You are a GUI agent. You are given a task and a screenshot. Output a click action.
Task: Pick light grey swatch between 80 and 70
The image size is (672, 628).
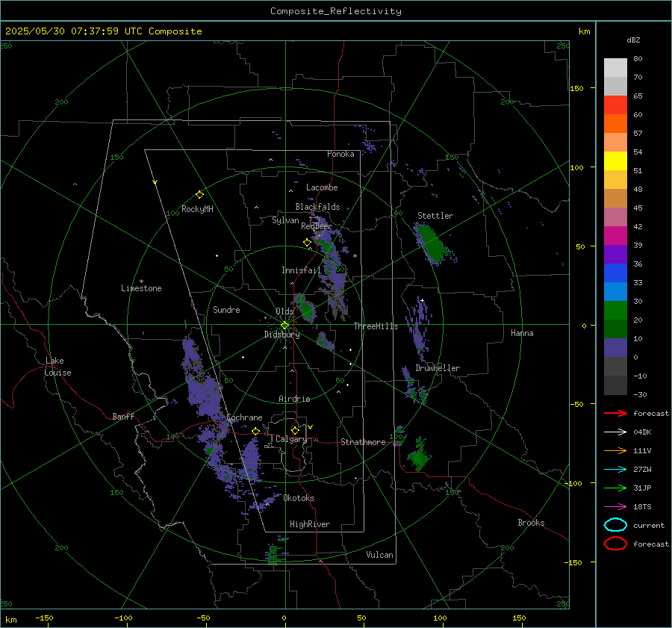coord(615,68)
